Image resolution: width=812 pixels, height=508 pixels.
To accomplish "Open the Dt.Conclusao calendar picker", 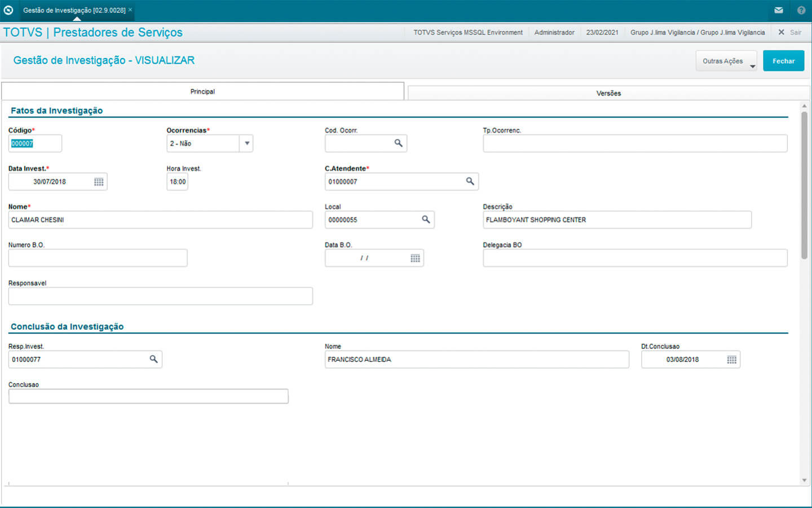I will [x=731, y=360].
